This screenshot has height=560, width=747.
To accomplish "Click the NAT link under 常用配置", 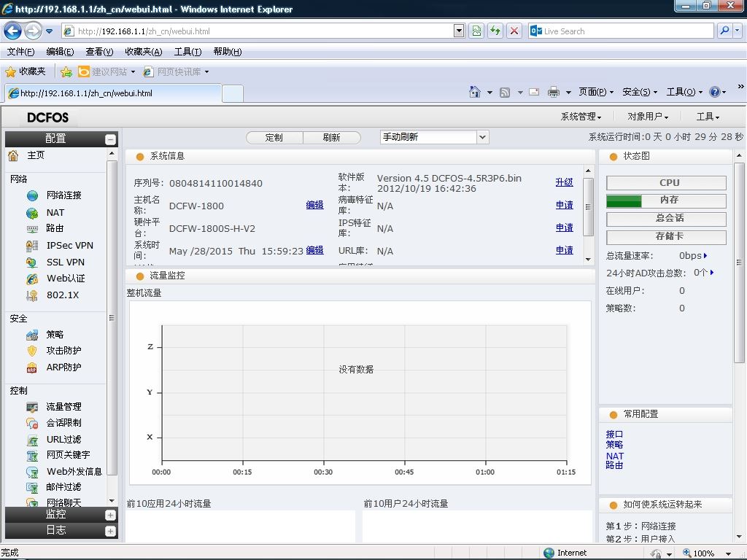I will coord(614,456).
